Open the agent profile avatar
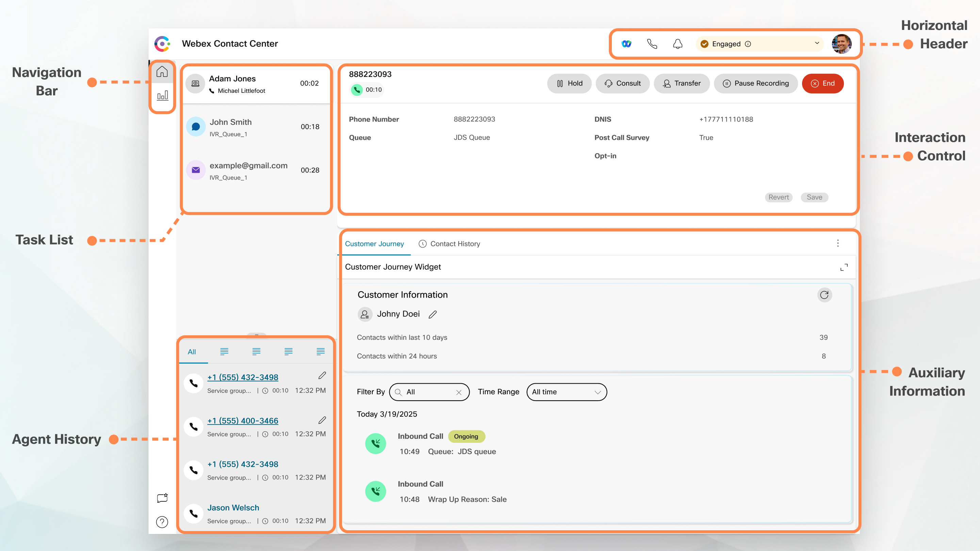Image resolution: width=980 pixels, height=551 pixels. point(842,44)
